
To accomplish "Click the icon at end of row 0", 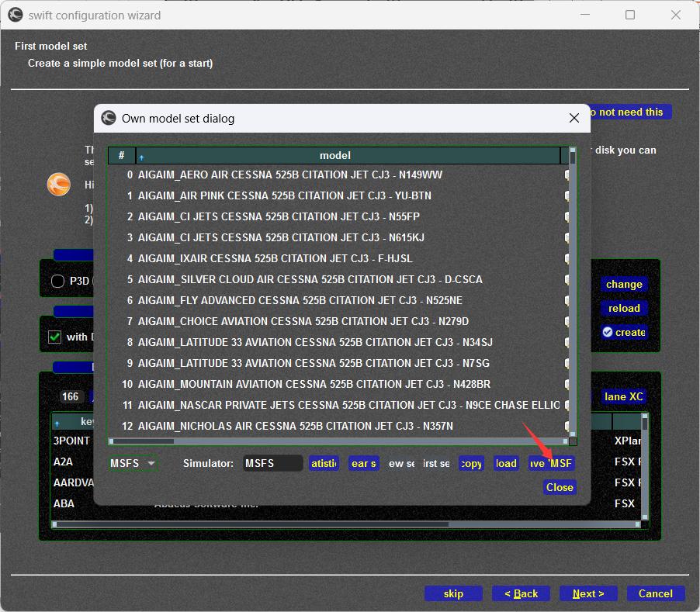I will tap(566, 175).
